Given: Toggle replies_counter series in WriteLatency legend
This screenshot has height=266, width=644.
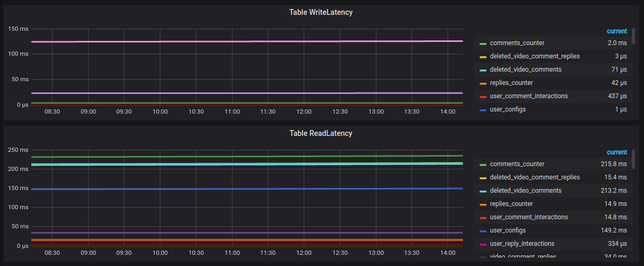Looking at the screenshot, I should [x=511, y=83].
